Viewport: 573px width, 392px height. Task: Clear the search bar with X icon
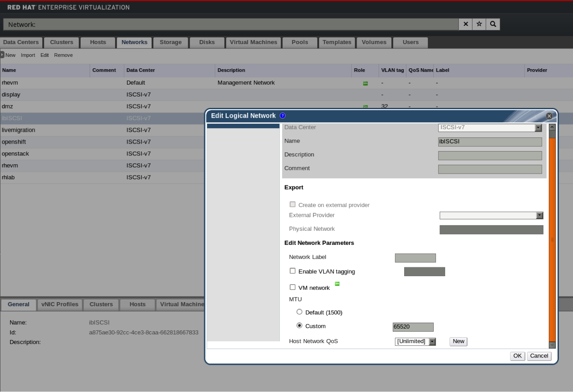pyautogui.click(x=465, y=24)
